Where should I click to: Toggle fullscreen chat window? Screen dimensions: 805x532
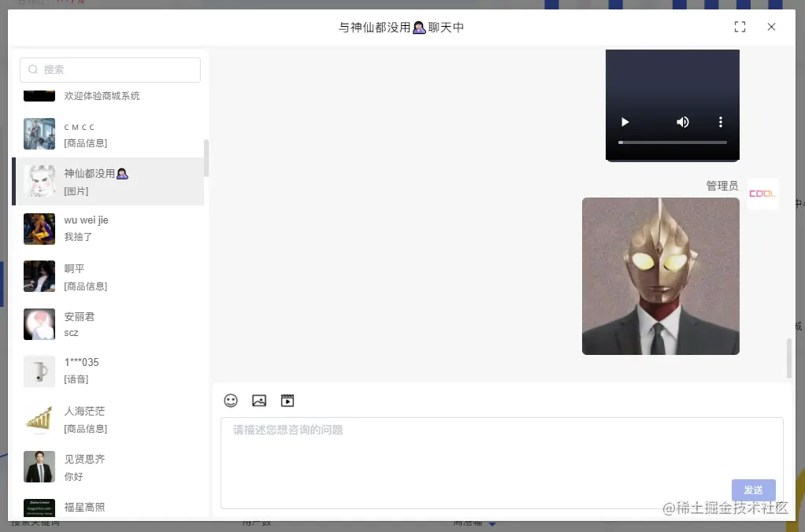(740, 27)
